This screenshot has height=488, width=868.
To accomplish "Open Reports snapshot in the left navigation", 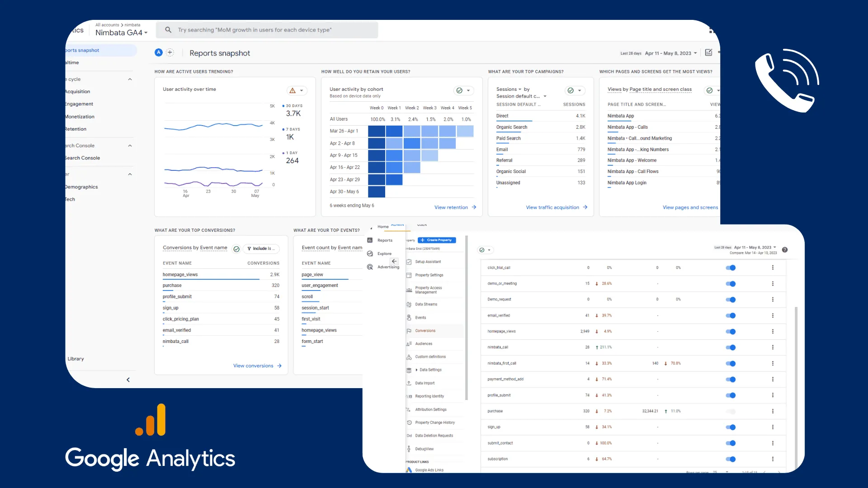I will pos(100,50).
